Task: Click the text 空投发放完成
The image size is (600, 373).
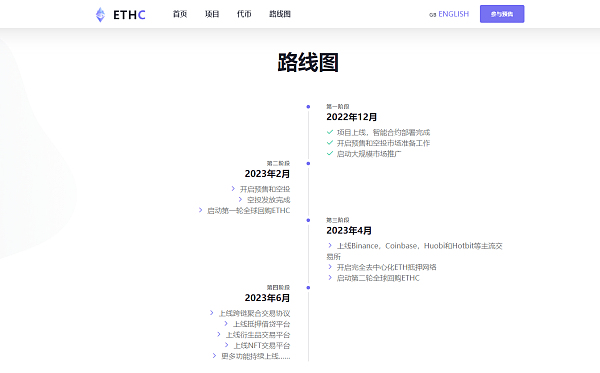Action: click(x=269, y=200)
